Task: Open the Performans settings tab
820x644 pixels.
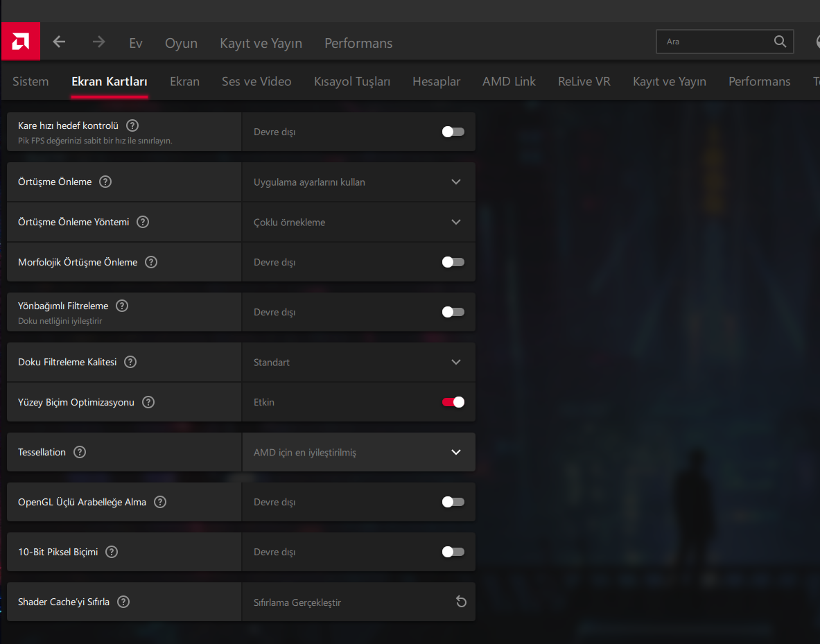Action: click(x=759, y=82)
